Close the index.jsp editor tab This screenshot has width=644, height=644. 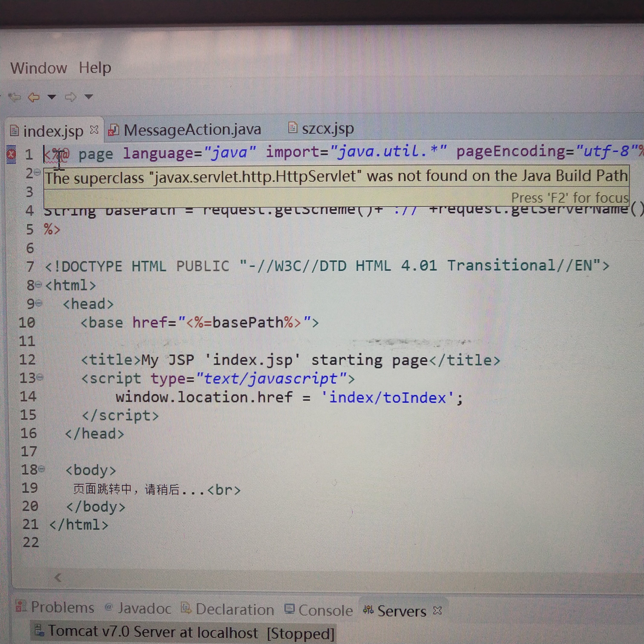pos(94,129)
